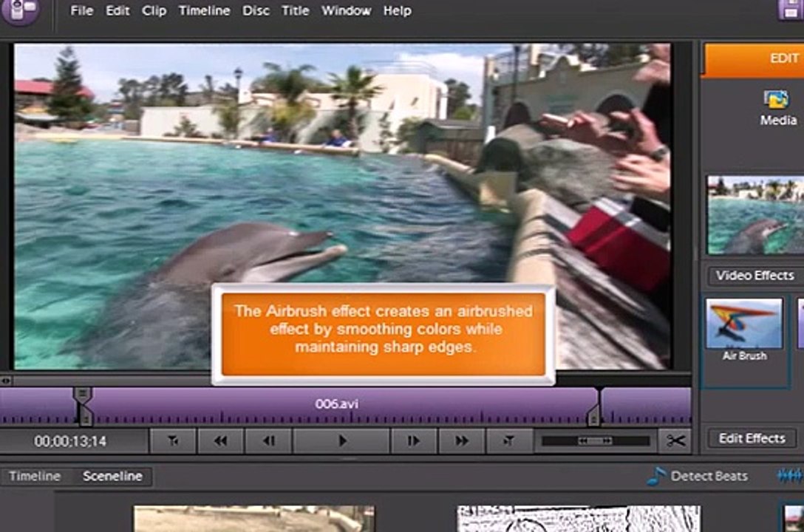Screen dimensions: 804x532
Task: Select the Air Brush effect thumbnail
Action: pyautogui.click(x=745, y=324)
